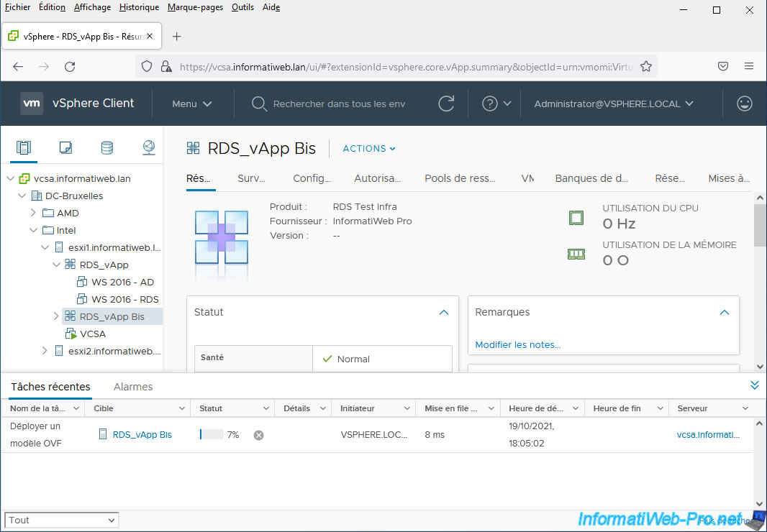The height and width of the screenshot is (532, 767).
Task: Reload the browser page
Action: click(70, 66)
